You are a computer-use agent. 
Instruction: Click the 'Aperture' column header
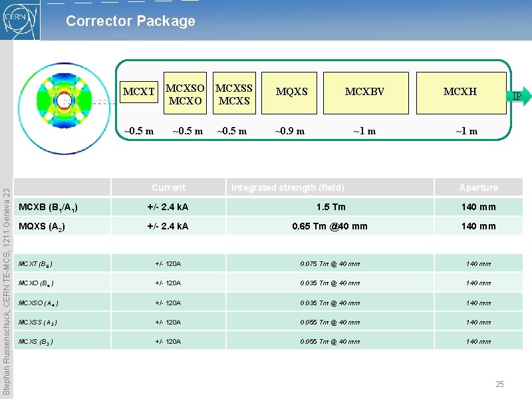pyautogui.click(x=479, y=188)
